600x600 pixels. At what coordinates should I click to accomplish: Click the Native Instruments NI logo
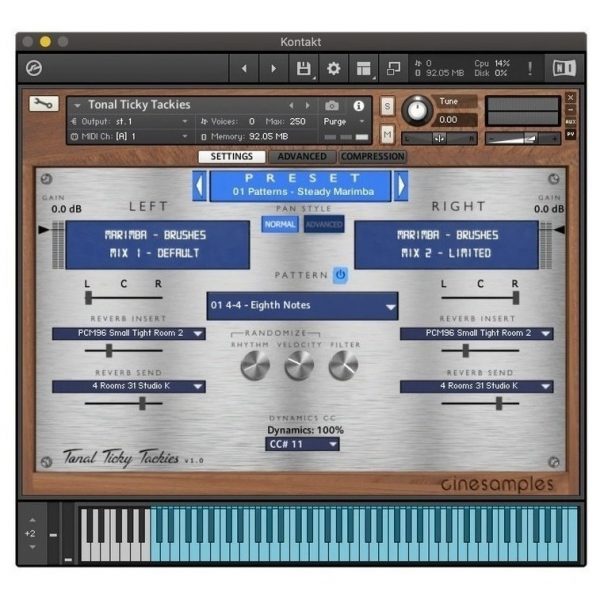(x=564, y=68)
